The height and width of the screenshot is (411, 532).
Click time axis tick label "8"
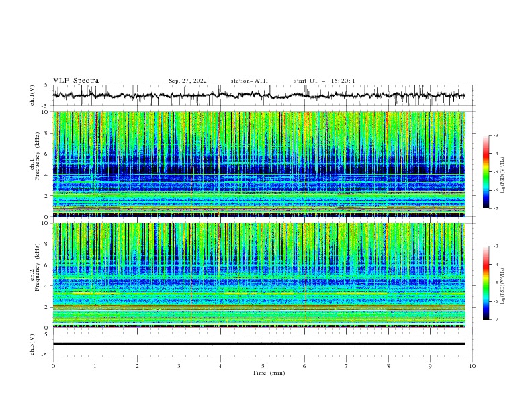[388, 366]
